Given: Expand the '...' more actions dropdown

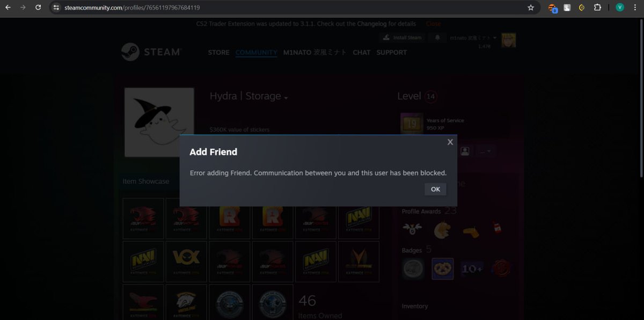Looking at the screenshot, I should pyautogui.click(x=485, y=151).
